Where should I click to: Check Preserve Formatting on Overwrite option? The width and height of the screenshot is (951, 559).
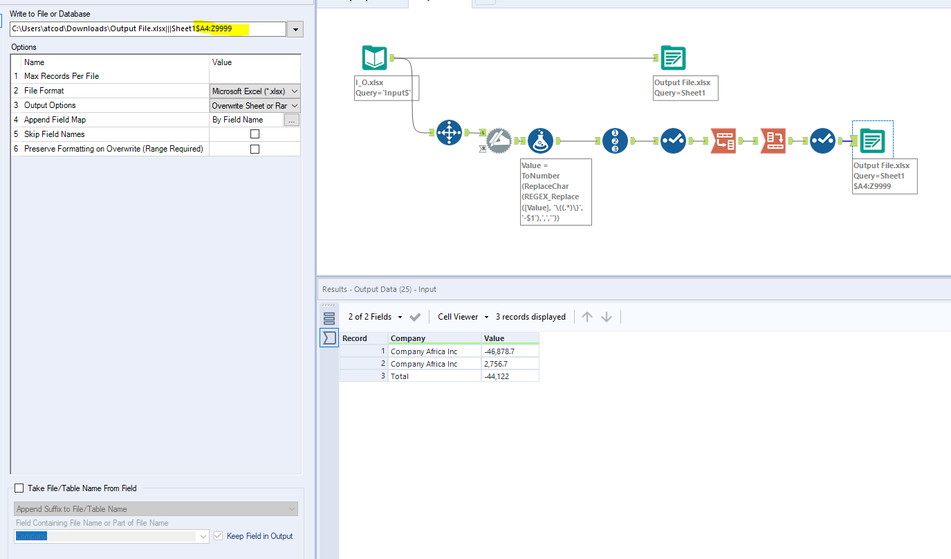[254, 149]
